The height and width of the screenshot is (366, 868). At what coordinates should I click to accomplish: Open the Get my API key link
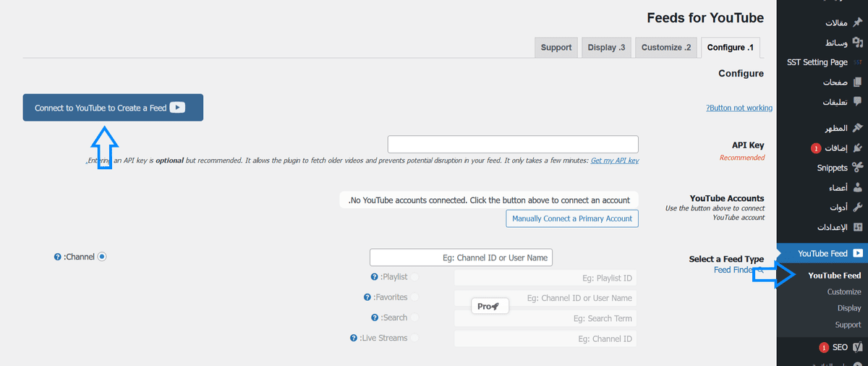614,161
